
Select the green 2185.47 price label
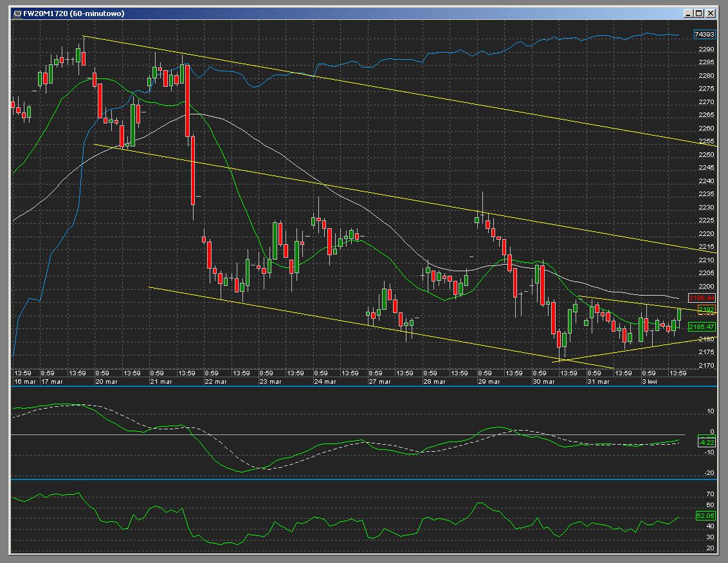click(702, 327)
